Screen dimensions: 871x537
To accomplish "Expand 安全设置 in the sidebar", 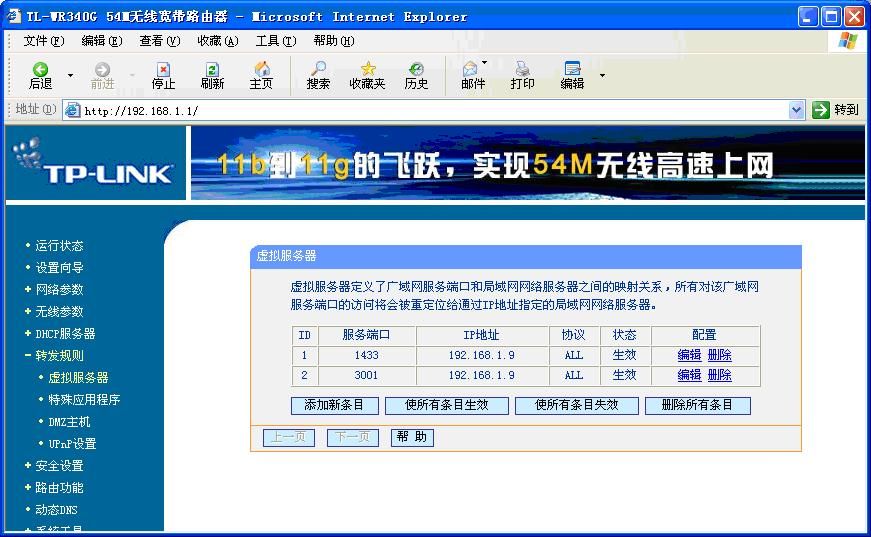I will click(59, 465).
